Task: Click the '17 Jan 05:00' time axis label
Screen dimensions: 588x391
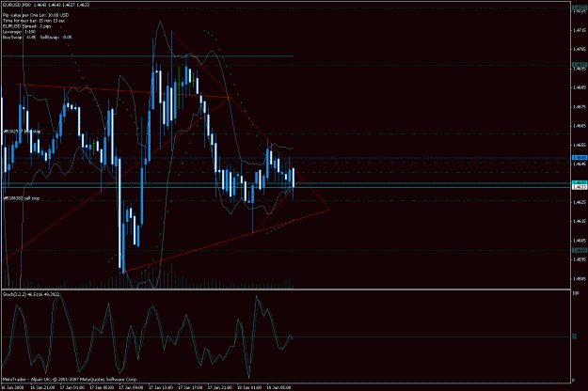Action: tap(102, 388)
